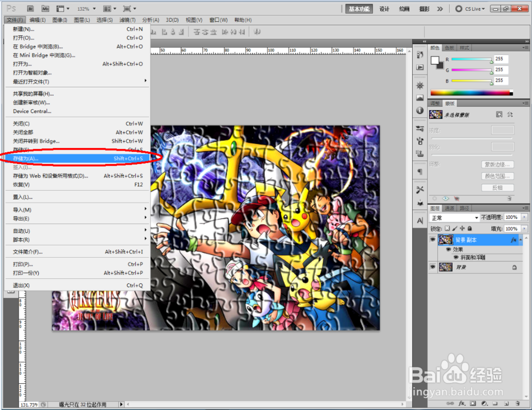
Task: Select the 设计 workspace button
Action: [385, 9]
